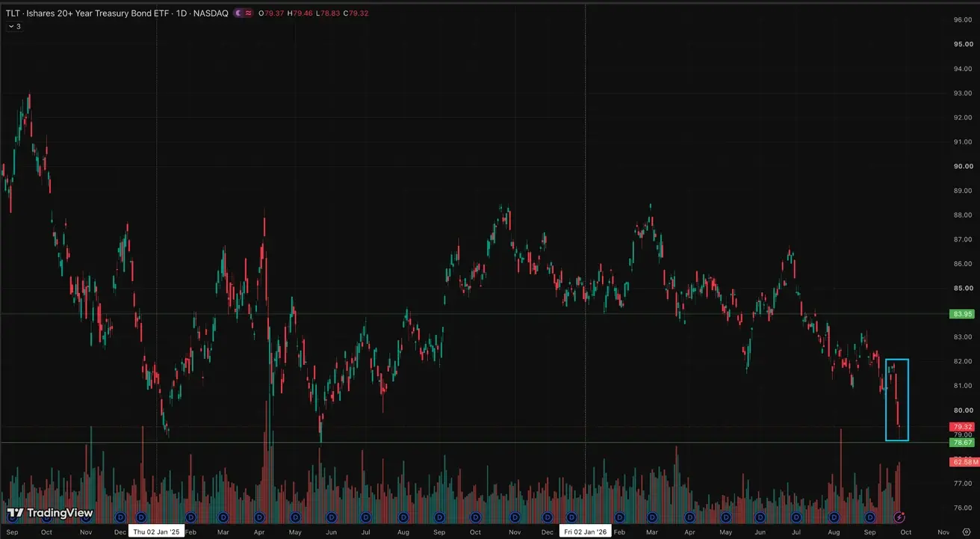Click the purple lightning bolt event marker
The image size is (980, 539).
(900, 517)
